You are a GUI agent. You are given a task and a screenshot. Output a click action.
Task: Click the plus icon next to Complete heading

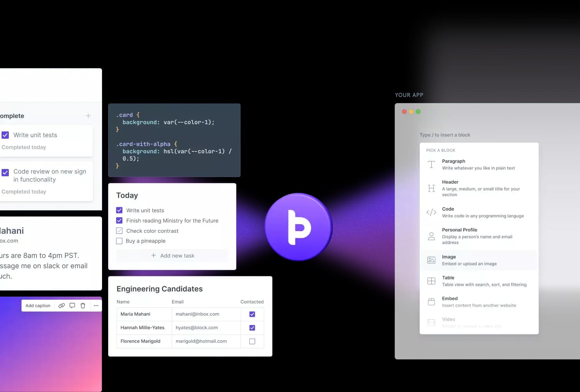click(88, 116)
